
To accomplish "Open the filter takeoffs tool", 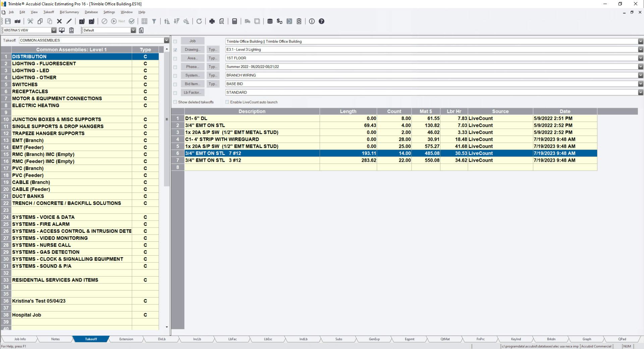I will click(x=154, y=21).
